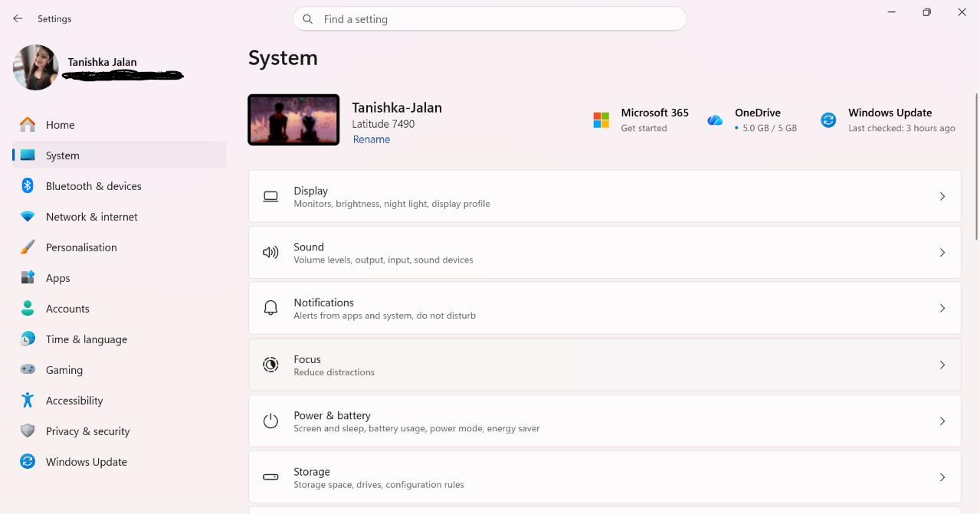The width and height of the screenshot is (980, 514).
Task: Click the Storage space, drives, configuration rules text
Action: (379, 485)
